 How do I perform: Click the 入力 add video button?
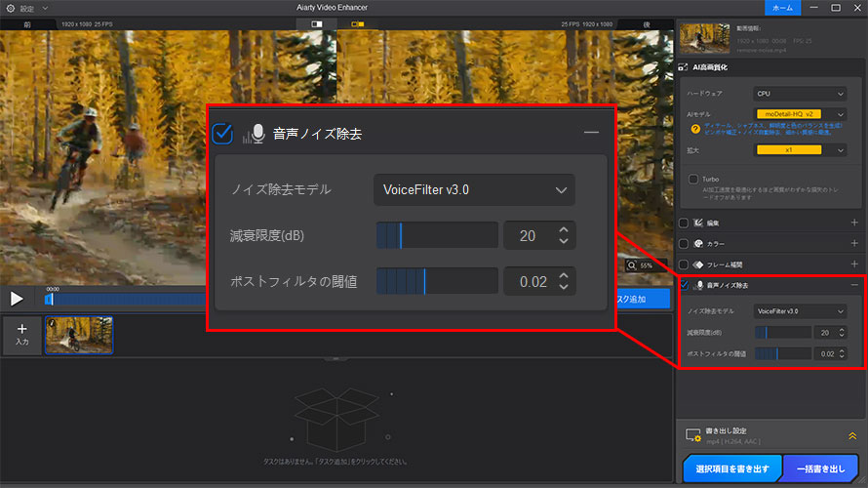click(x=21, y=335)
